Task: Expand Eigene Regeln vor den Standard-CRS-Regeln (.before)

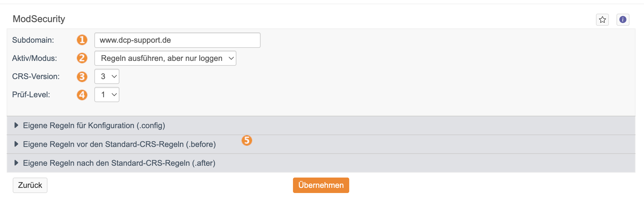Action: click(321, 144)
